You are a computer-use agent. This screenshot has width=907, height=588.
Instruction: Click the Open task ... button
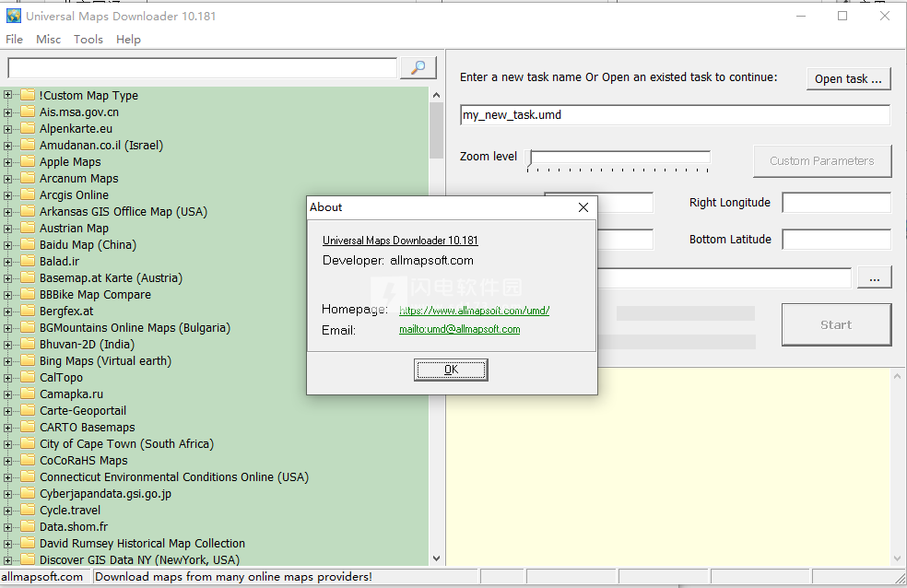848,78
